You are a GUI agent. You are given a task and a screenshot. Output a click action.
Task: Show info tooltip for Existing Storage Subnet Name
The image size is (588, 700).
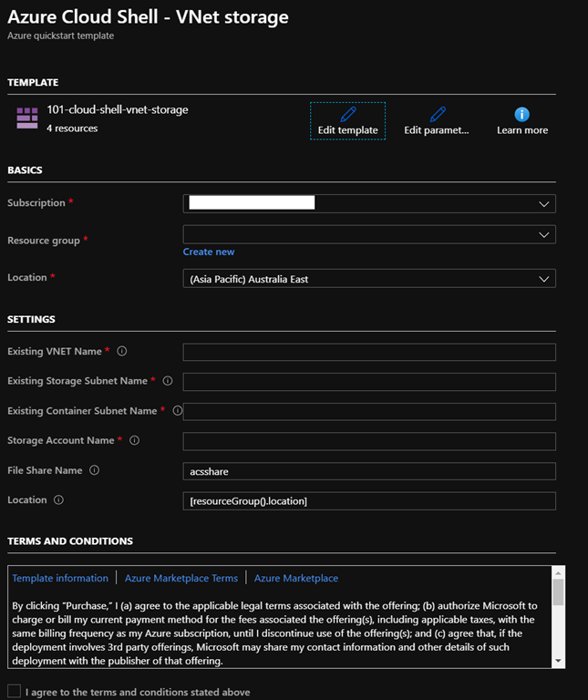(x=168, y=381)
